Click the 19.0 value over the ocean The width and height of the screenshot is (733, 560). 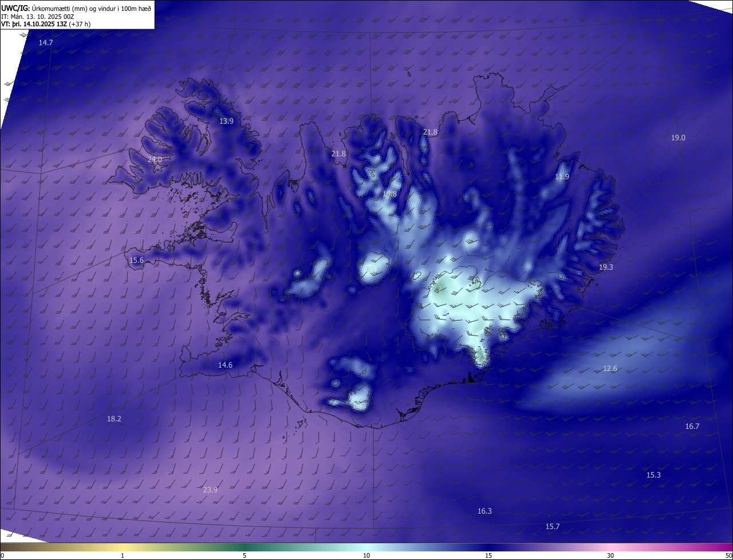(x=678, y=137)
